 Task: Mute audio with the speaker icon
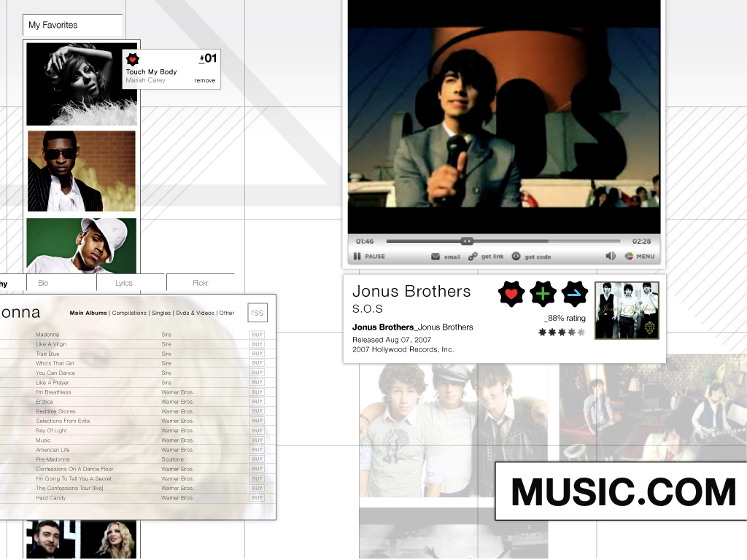coord(611,256)
